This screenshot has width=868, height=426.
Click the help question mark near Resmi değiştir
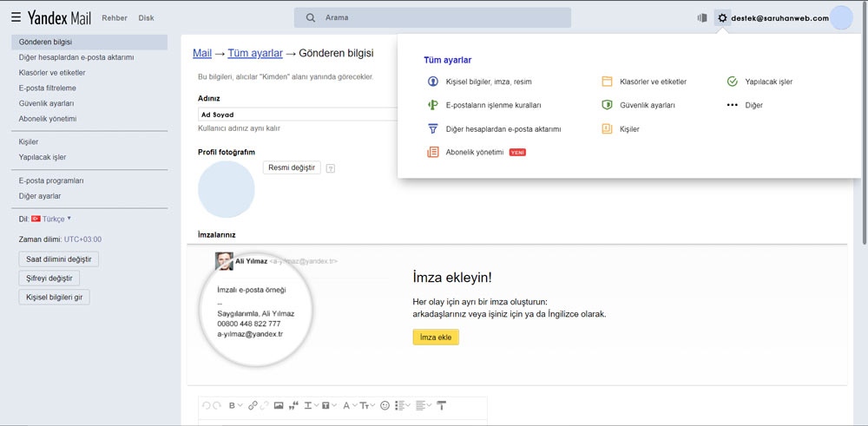(x=331, y=168)
